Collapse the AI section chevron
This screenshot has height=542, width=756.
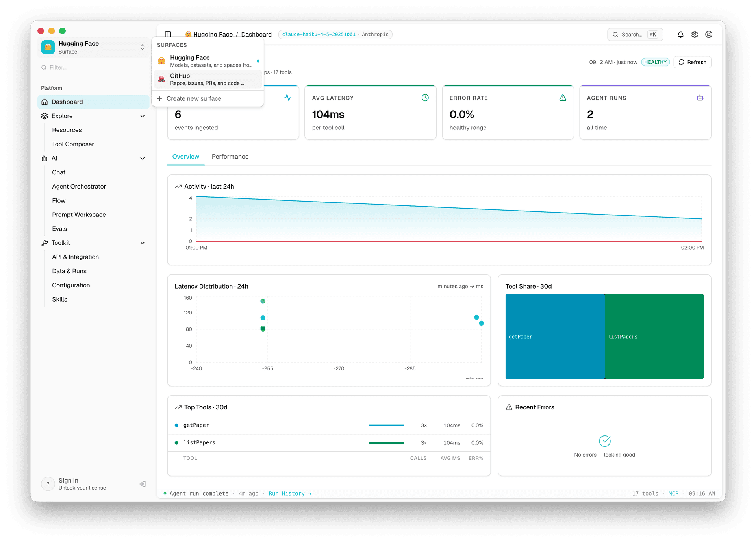coord(143,158)
